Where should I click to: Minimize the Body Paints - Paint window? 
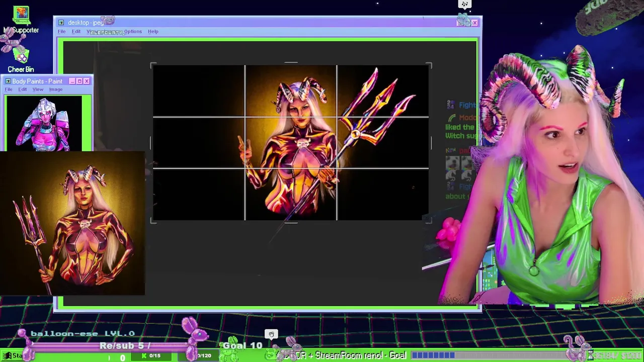(72, 81)
